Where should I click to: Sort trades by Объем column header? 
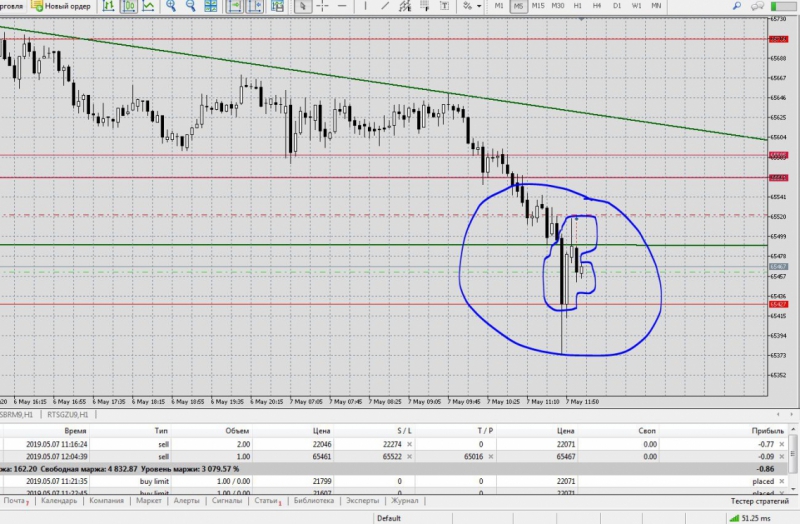pyautogui.click(x=237, y=431)
